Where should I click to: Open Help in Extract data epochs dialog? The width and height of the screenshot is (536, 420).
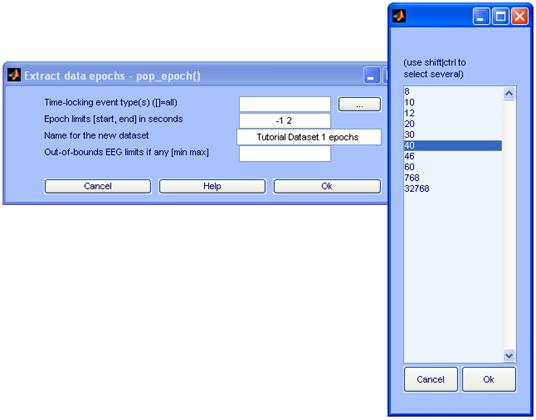coord(212,186)
